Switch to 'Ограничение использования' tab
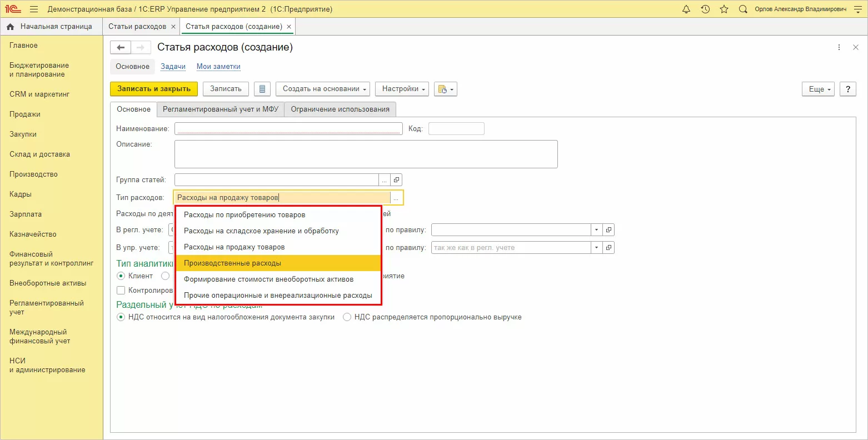 coord(340,109)
